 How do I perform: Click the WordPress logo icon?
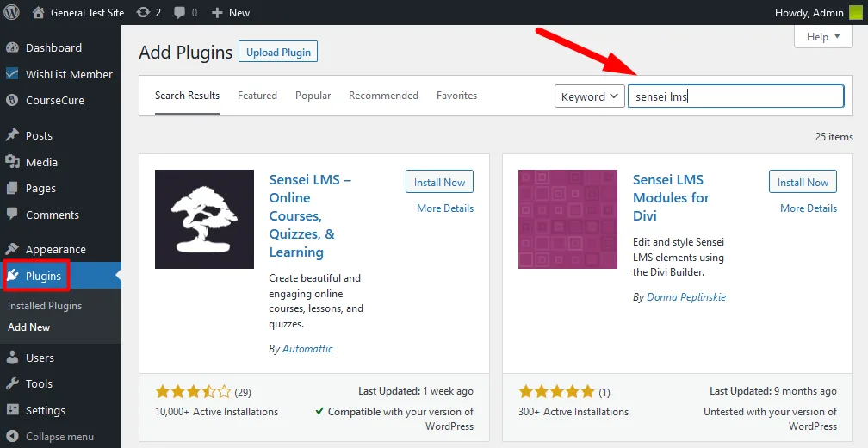(x=12, y=12)
